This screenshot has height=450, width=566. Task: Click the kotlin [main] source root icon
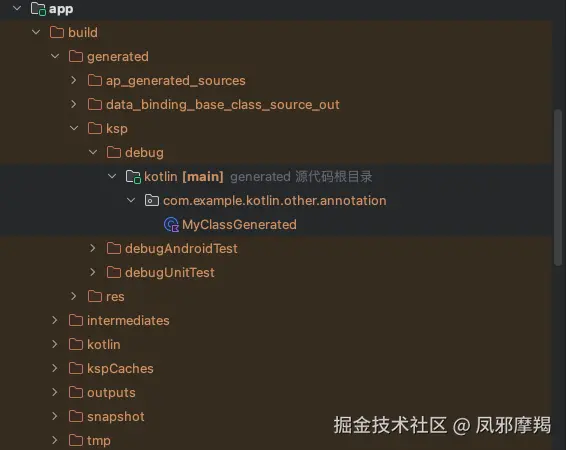click(x=133, y=177)
